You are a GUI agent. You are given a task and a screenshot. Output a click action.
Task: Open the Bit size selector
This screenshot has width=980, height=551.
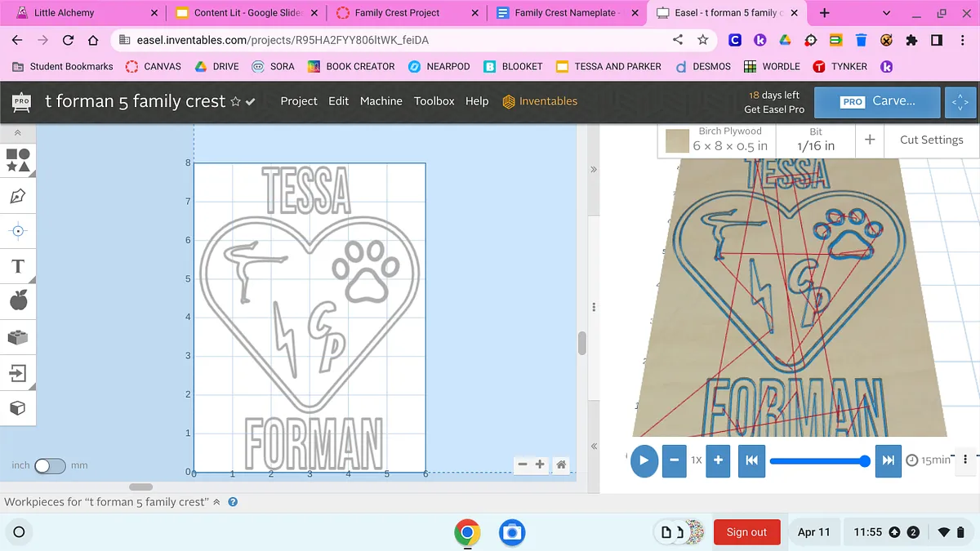816,140
